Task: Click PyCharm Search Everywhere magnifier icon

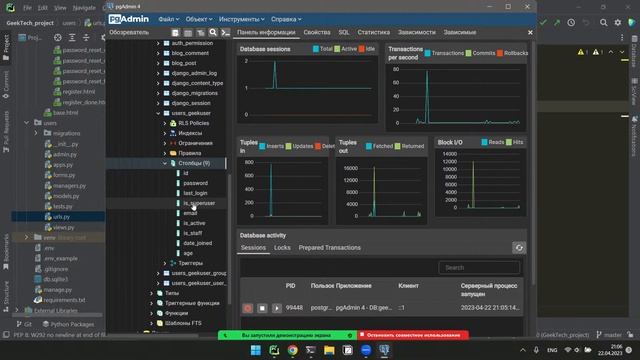Action: (x=603, y=23)
